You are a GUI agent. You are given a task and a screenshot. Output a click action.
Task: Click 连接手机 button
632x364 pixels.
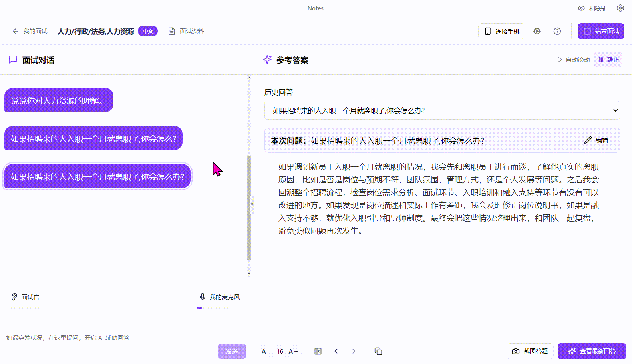(502, 31)
